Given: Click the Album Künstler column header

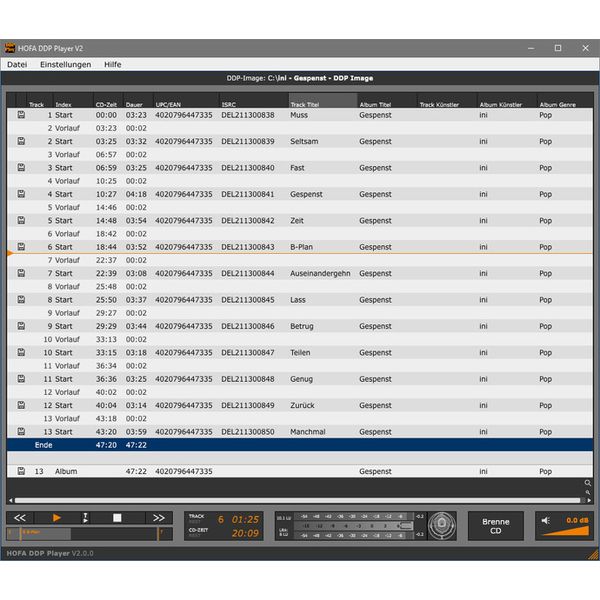Looking at the screenshot, I should 507,101.
